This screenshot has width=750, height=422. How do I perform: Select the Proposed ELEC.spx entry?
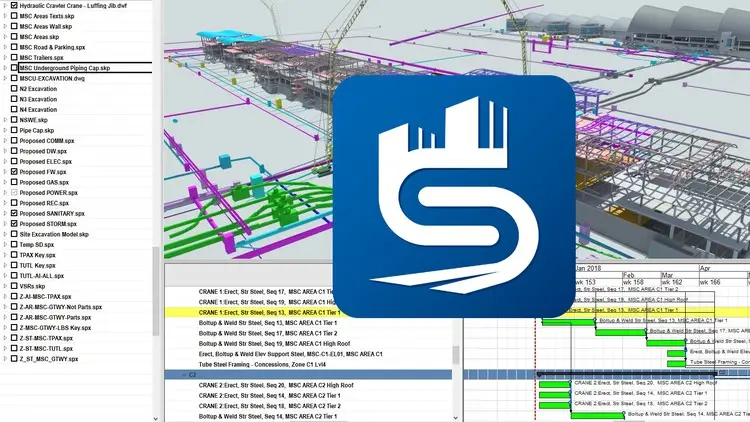click(x=45, y=162)
